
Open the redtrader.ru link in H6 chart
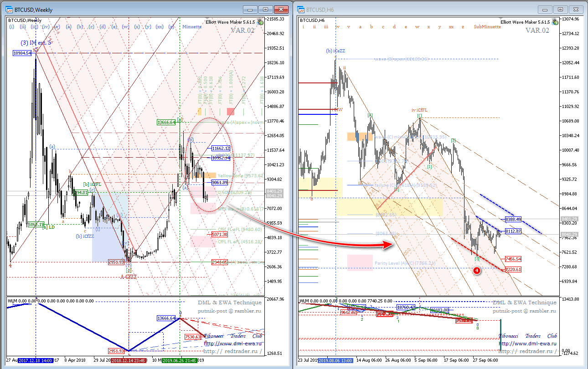(x=528, y=352)
